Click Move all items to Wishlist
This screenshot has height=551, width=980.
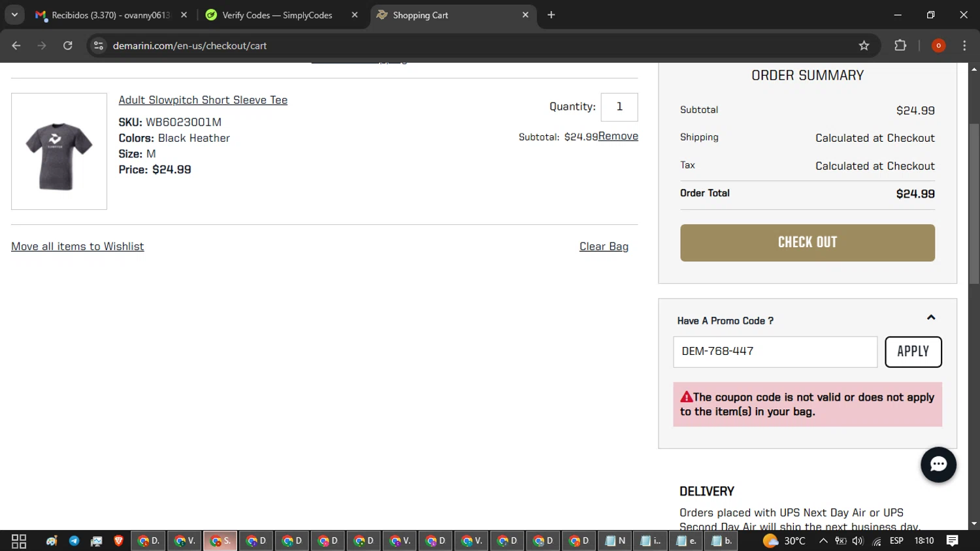[x=78, y=246]
